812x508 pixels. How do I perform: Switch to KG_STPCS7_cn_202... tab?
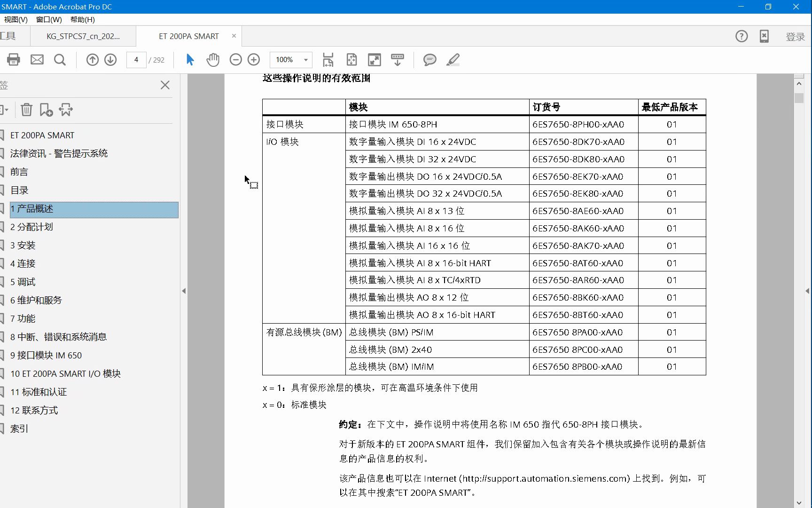tap(83, 36)
